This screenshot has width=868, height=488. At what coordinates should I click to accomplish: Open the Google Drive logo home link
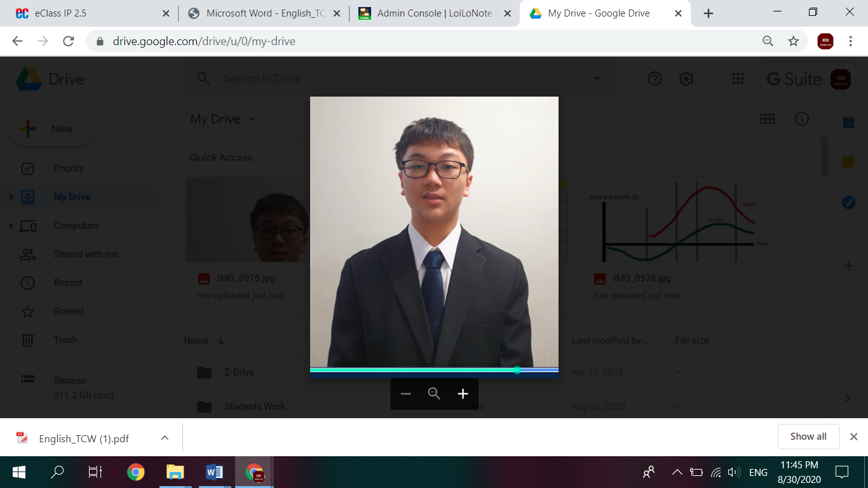click(x=50, y=79)
